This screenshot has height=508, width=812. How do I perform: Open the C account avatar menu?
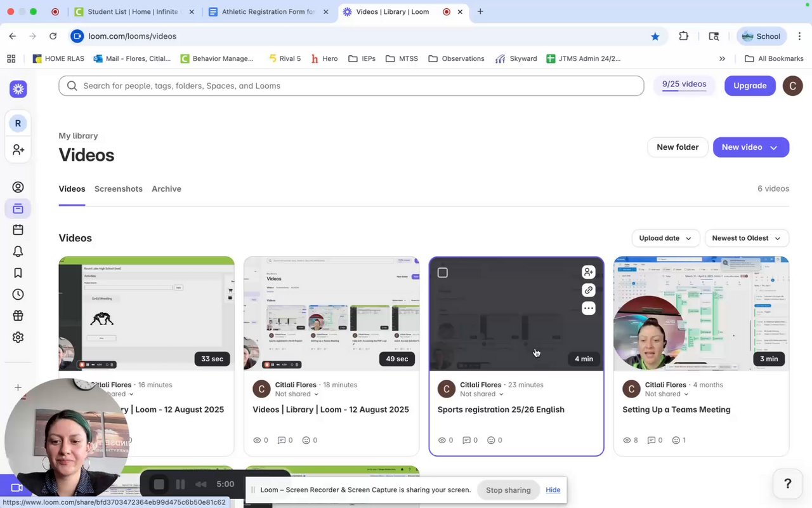tap(792, 86)
